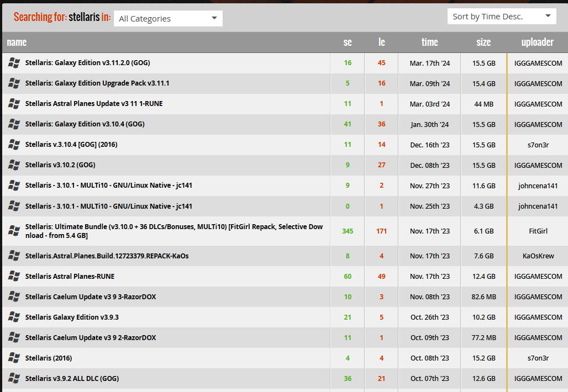This screenshot has width=568, height=392.
Task: Click Windows icon beside Galaxy Edition v3.9.3
Action: pos(14,317)
